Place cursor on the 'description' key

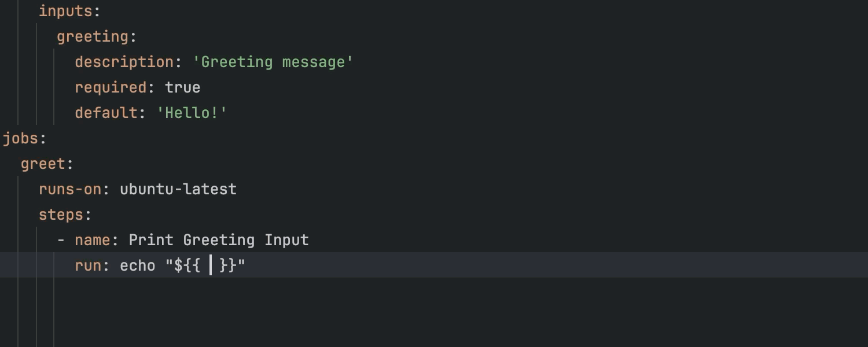tap(124, 62)
